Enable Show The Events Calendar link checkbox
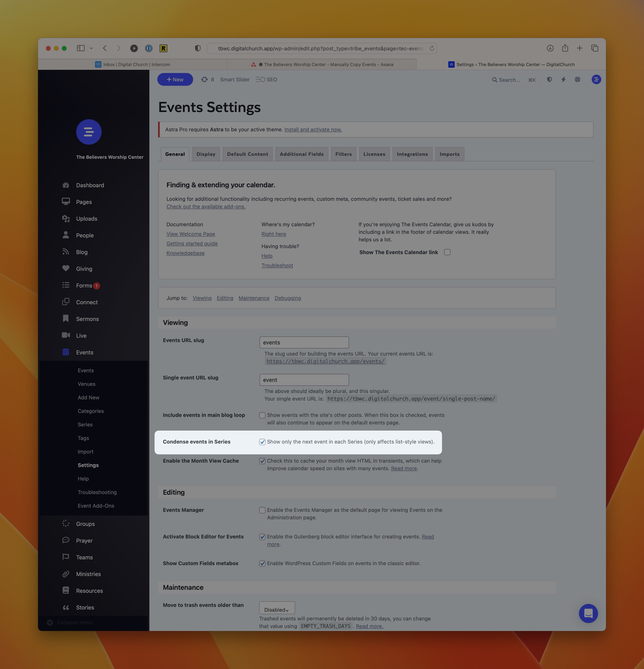This screenshot has height=669, width=644. (447, 252)
